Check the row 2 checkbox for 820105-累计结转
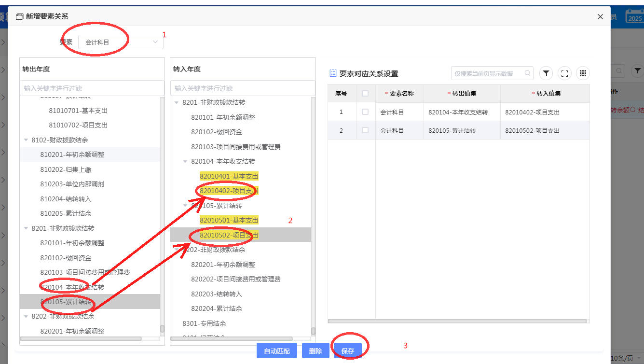This screenshot has width=644, height=364. coord(365,130)
